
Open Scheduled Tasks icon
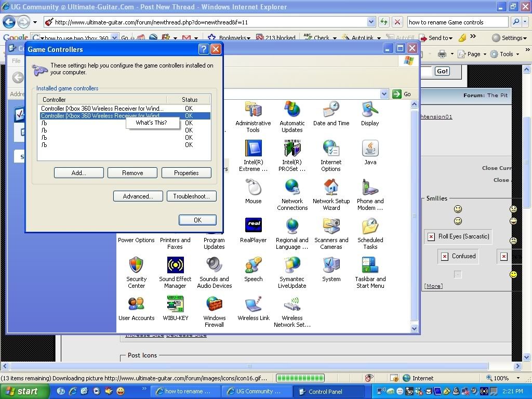(370, 233)
